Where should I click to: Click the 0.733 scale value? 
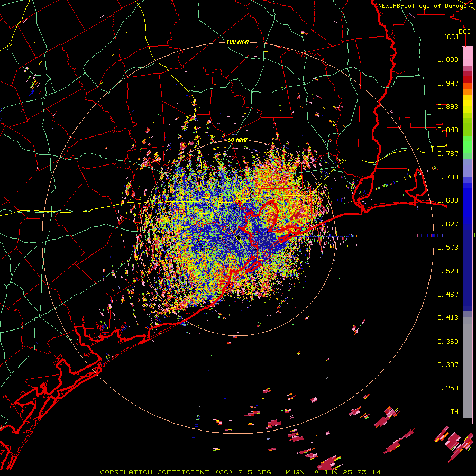(x=448, y=177)
